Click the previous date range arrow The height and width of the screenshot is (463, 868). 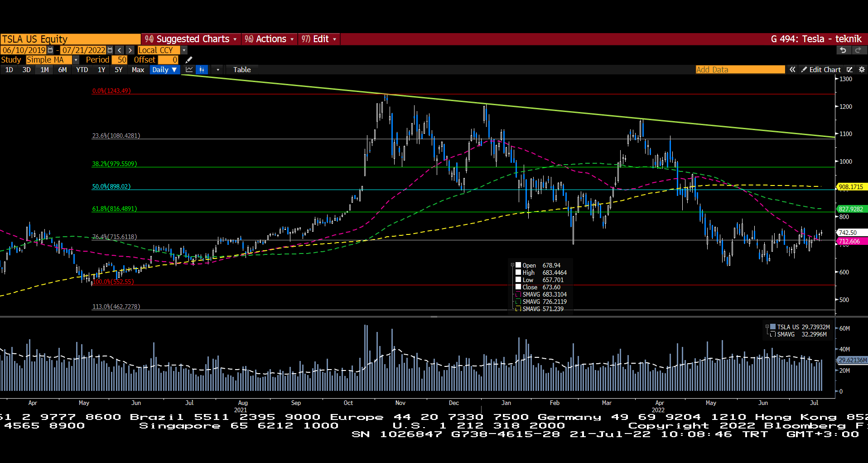pyautogui.click(x=119, y=50)
